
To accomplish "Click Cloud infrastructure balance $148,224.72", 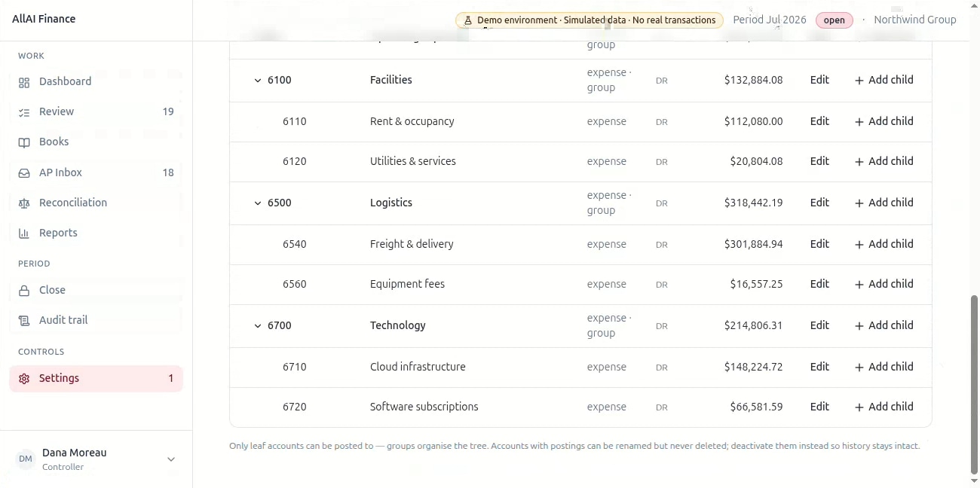I will (x=753, y=367).
